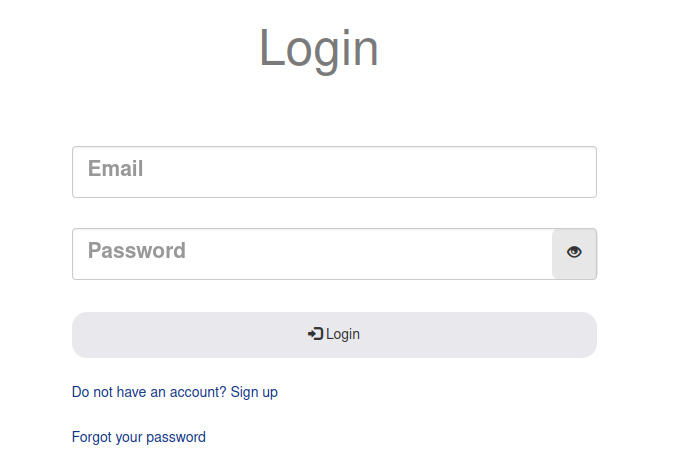Click the eye icon beside Password

point(574,253)
